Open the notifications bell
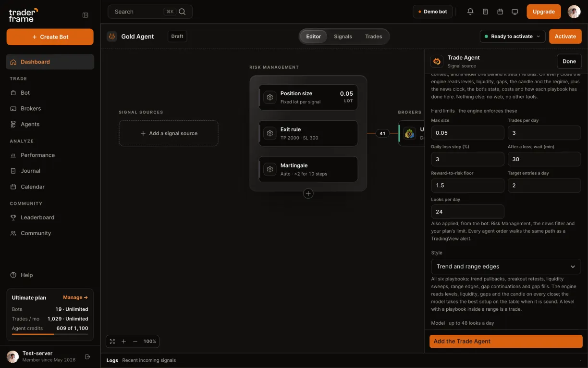 470,12
